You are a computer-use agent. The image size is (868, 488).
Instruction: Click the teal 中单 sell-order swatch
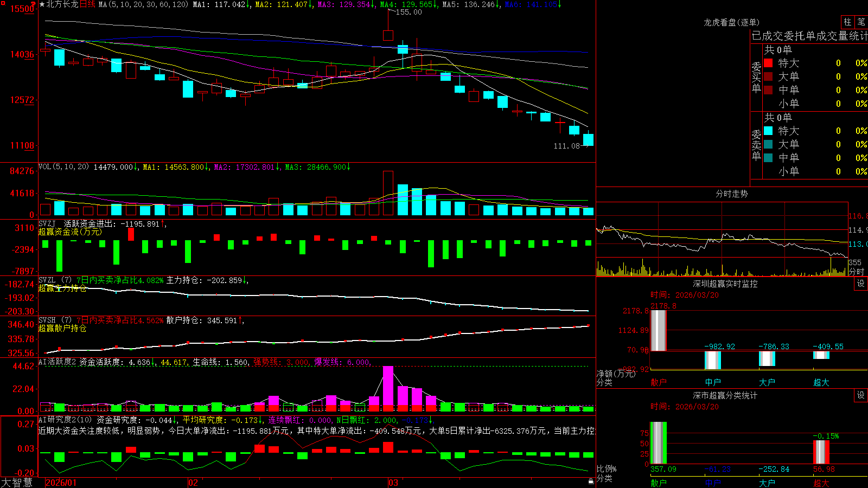point(768,157)
